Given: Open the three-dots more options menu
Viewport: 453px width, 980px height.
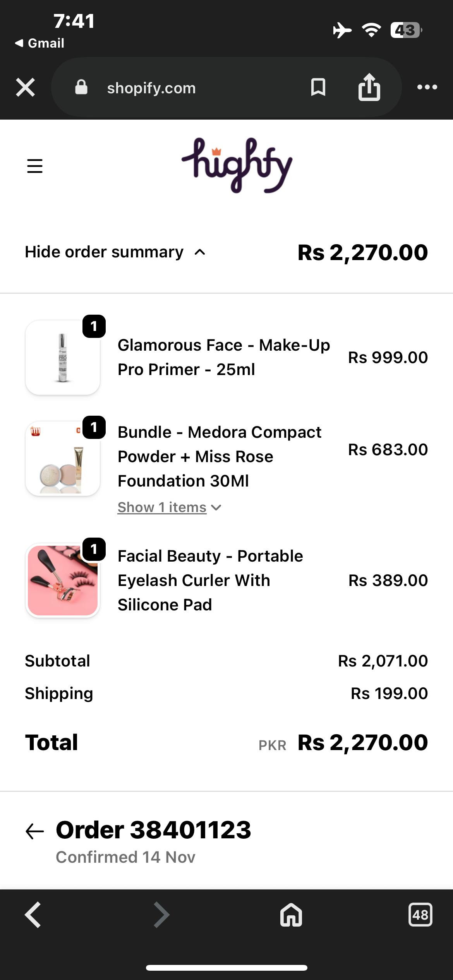Looking at the screenshot, I should (x=427, y=87).
